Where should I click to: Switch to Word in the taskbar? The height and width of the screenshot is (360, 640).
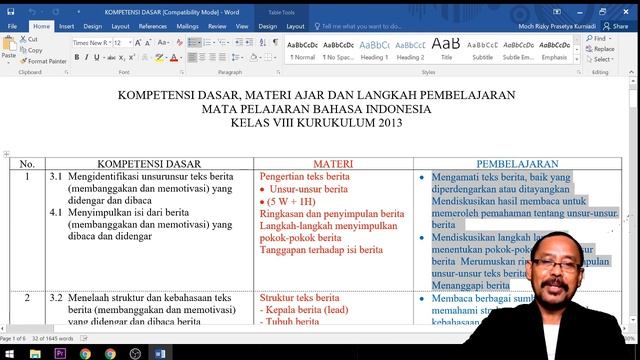click(x=160, y=353)
